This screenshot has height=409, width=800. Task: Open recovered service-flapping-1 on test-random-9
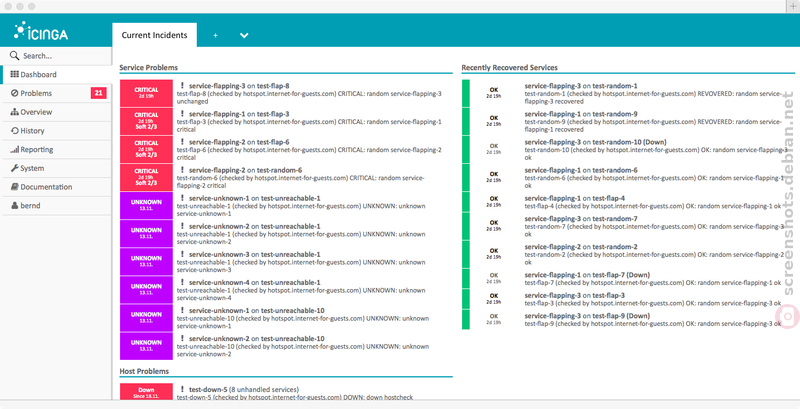[581, 114]
